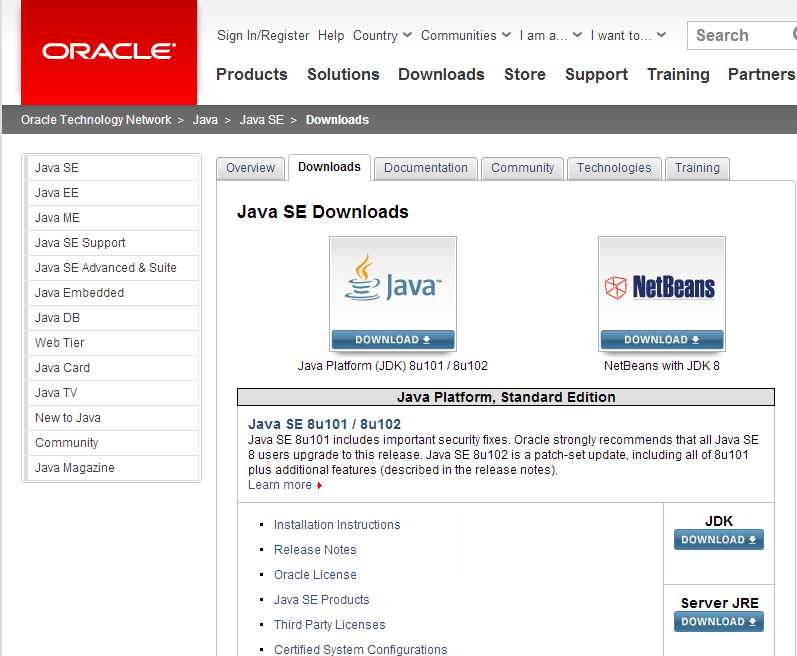Open the Solutions menu
The height and width of the screenshot is (656, 797).
click(x=343, y=74)
